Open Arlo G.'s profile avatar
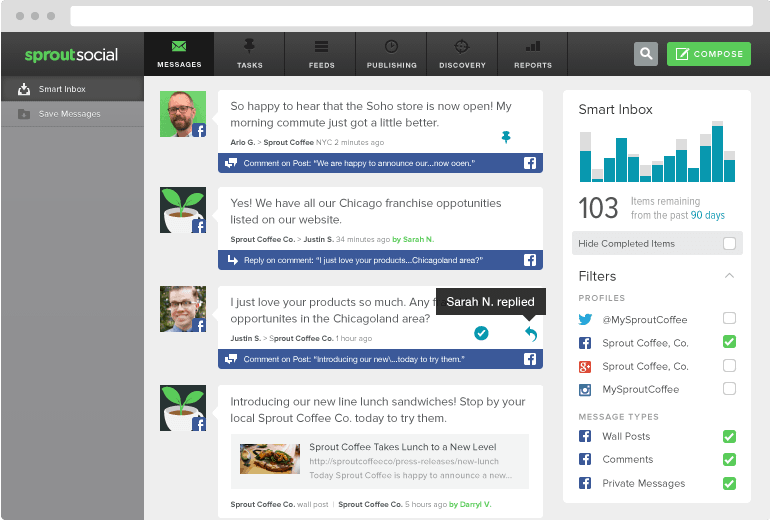770x520 pixels. (183, 114)
